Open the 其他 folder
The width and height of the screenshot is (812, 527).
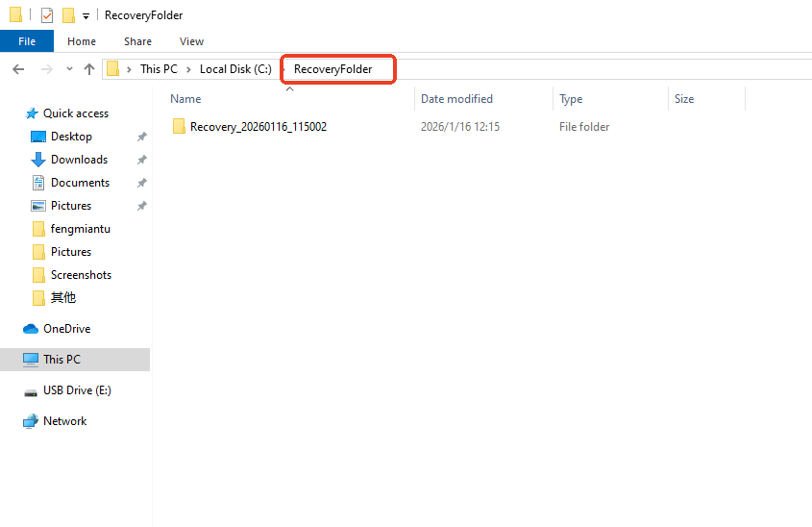coord(63,298)
